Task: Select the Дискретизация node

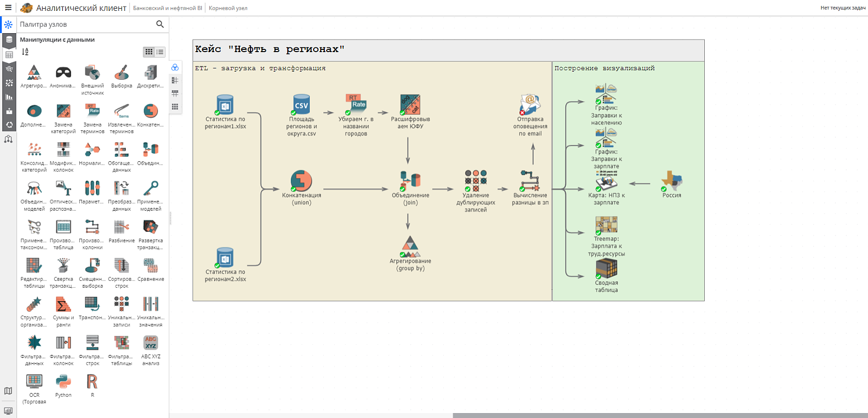Action: [150, 73]
